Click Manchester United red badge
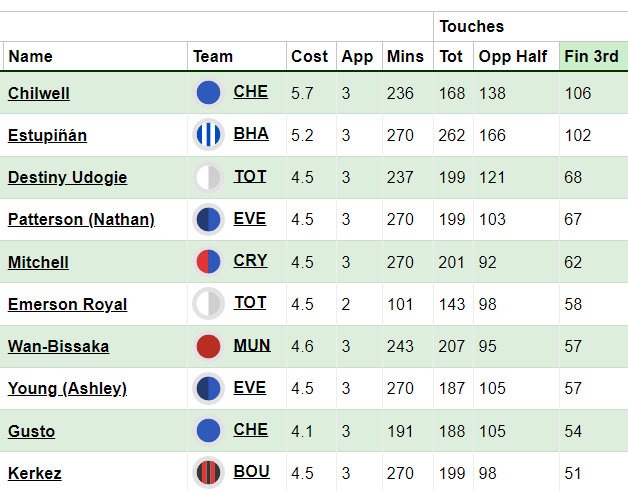Viewport: 628px width, 491px height. point(208,346)
